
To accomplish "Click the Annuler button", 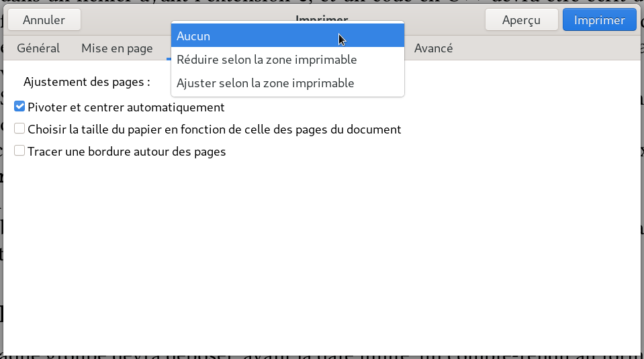I will click(44, 19).
